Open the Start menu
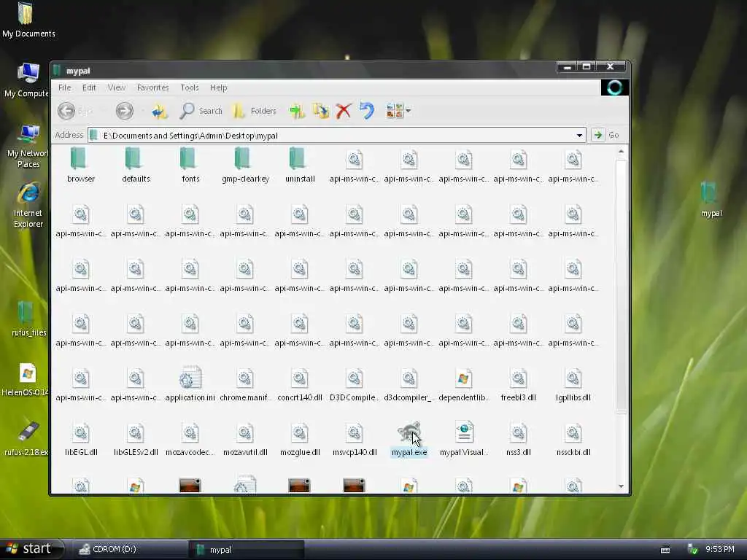 [x=31, y=548]
